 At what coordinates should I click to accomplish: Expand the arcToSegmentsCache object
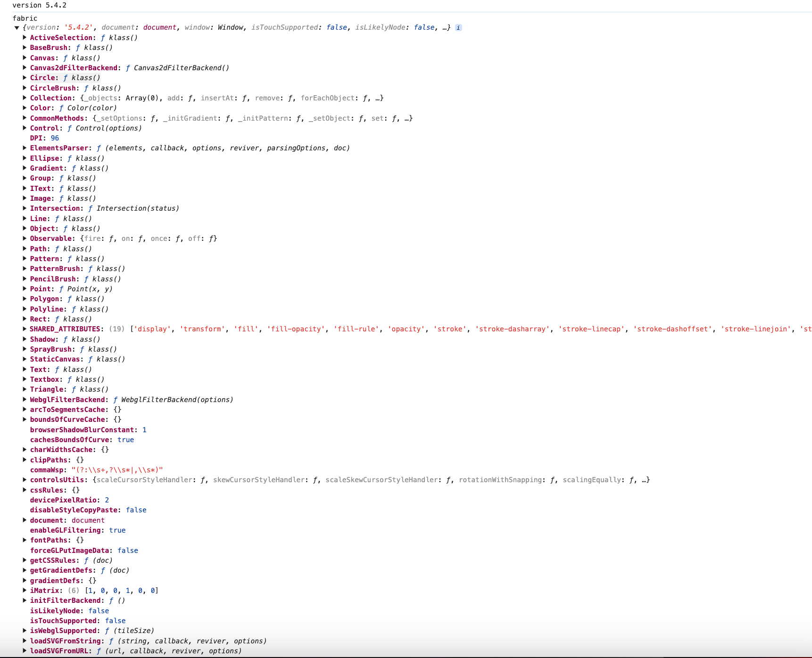tap(25, 410)
